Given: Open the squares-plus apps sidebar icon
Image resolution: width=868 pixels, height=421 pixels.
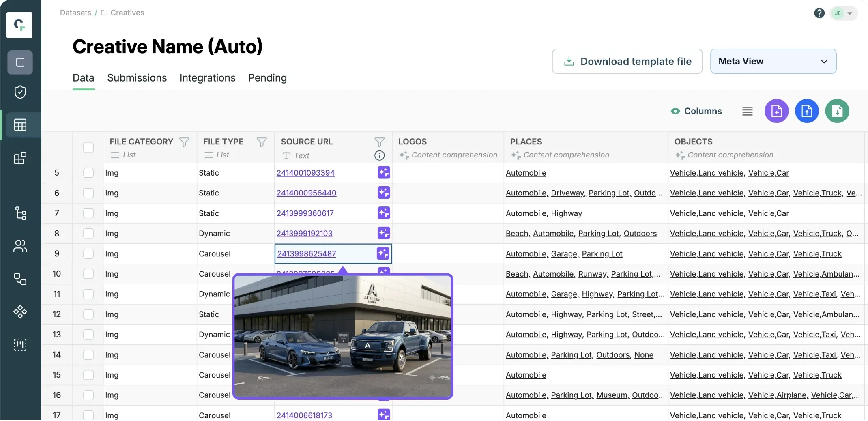Looking at the screenshot, I should (20, 158).
